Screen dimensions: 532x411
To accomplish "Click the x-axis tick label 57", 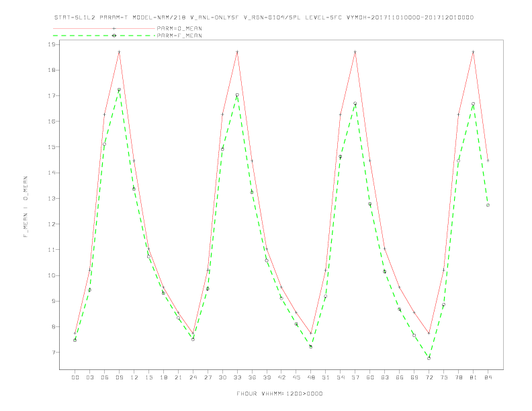I will click(355, 377).
